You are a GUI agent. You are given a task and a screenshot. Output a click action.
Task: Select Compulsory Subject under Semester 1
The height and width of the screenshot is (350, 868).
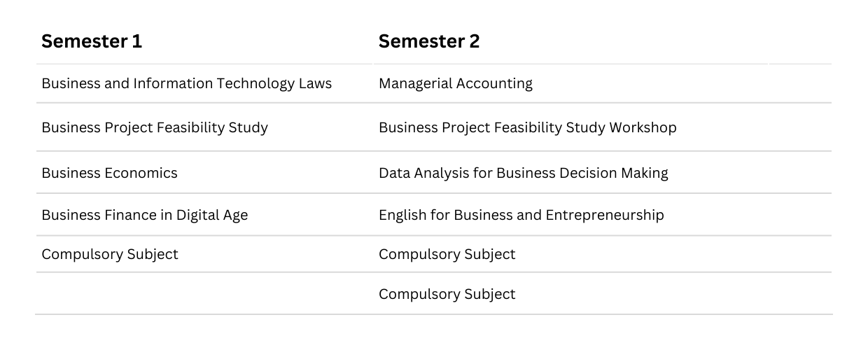[110, 255]
